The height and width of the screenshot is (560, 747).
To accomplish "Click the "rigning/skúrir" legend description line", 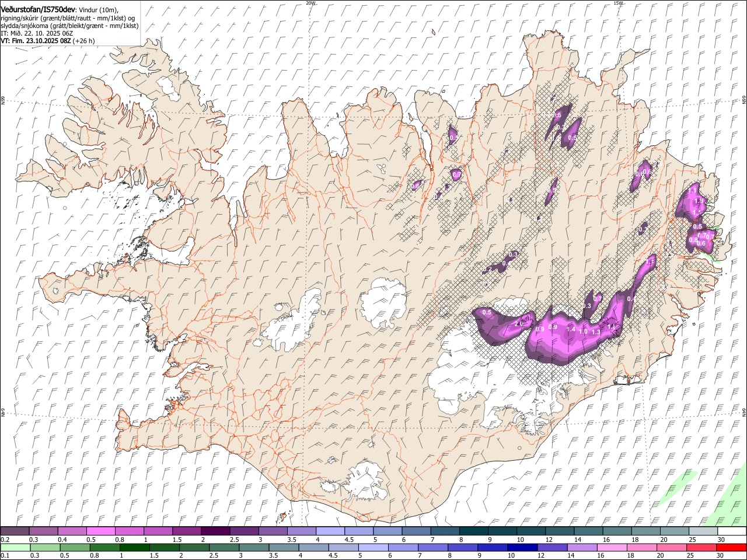I will [68, 17].
